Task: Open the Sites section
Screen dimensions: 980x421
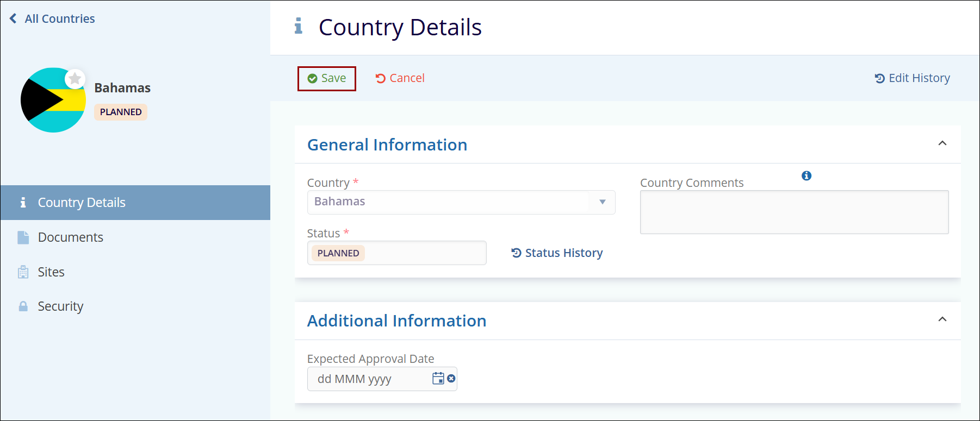Action: [51, 272]
